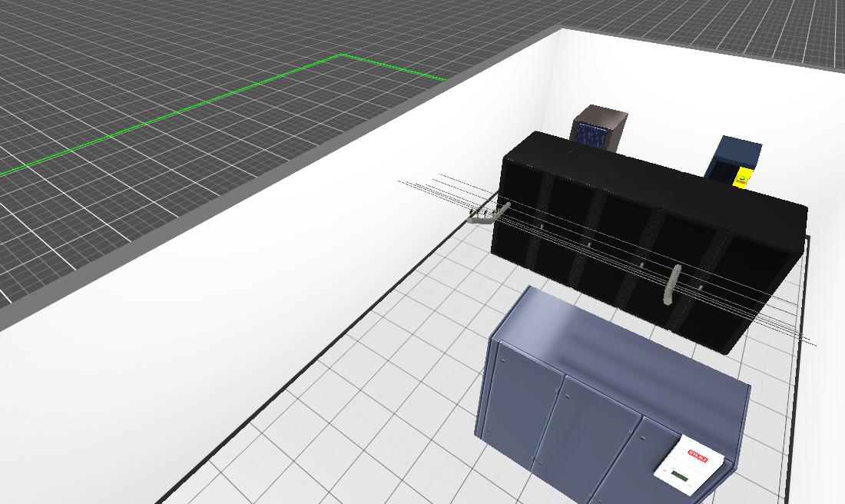Click the gray cable bracket on rack front

tap(673, 284)
